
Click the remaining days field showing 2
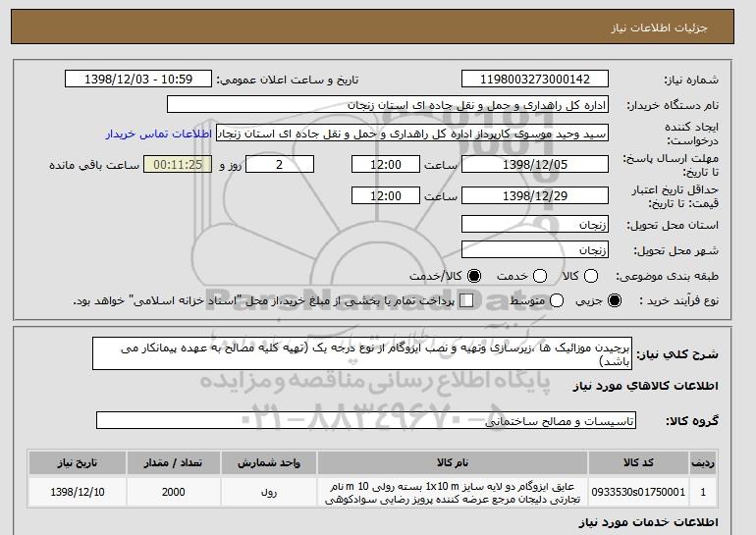click(x=280, y=164)
